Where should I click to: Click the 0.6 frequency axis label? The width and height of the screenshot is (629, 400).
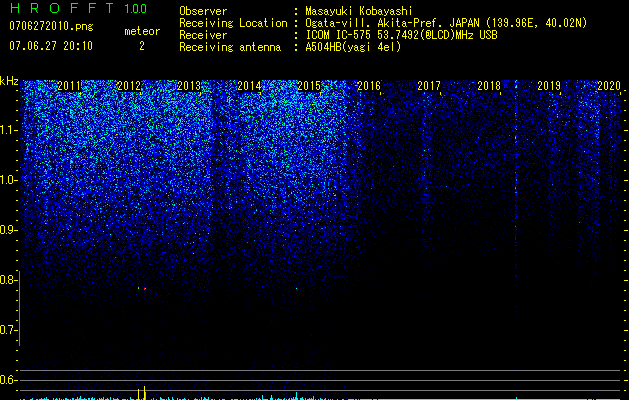(x=8, y=380)
